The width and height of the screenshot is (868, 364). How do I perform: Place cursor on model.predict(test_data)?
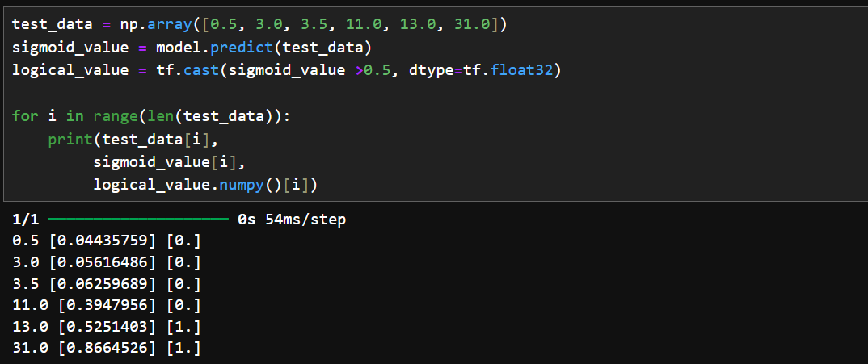(263, 48)
